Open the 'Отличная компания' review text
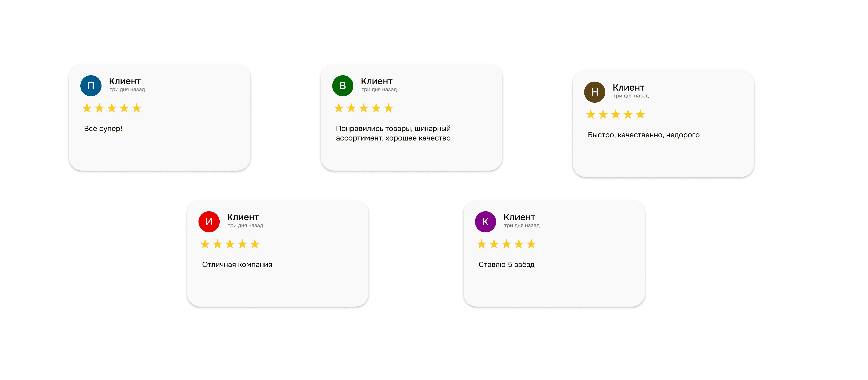Viewport: 868px width, 380px height. tap(237, 265)
